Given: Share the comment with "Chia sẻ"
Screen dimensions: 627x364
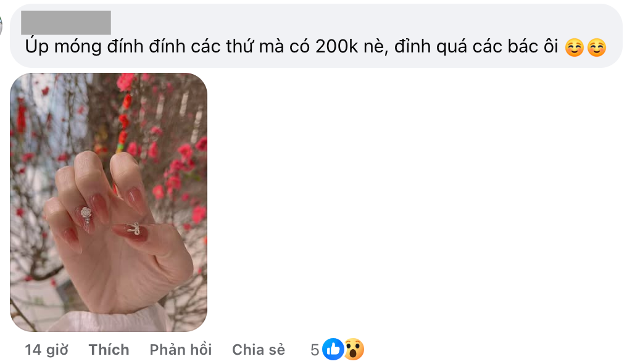Looking at the screenshot, I should click(259, 350).
